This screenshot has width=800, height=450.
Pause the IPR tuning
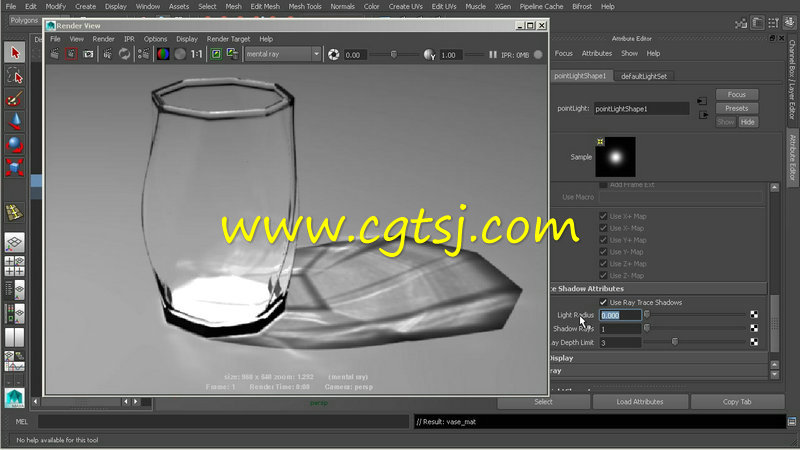tap(492, 55)
